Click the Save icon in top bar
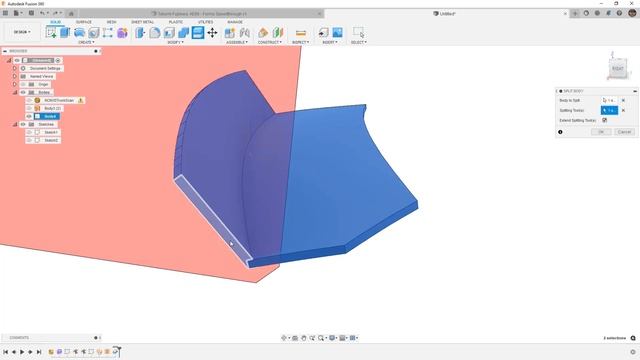 [31, 13]
